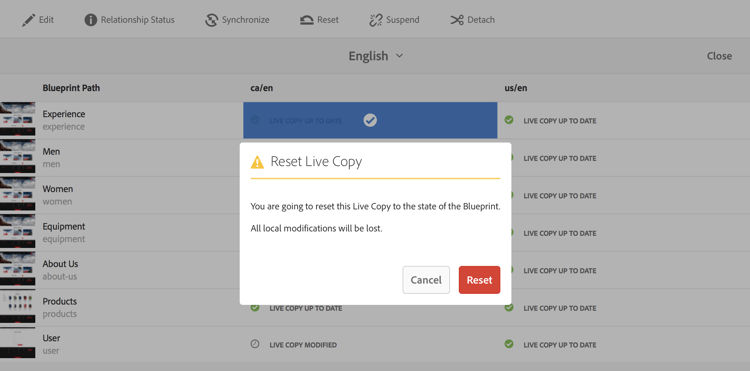Viewport: 750px width, 371px height.
Task: Open Relationship Status info icon
Action: click(90, 20)
